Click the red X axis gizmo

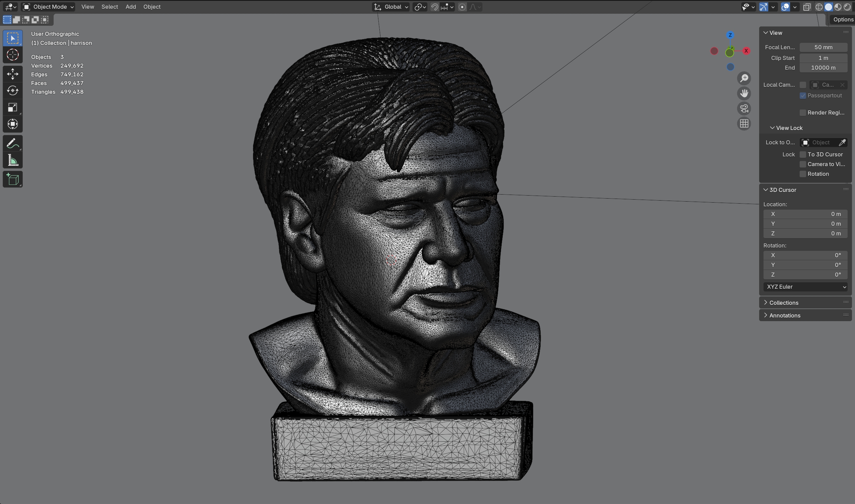coord(746,51)
